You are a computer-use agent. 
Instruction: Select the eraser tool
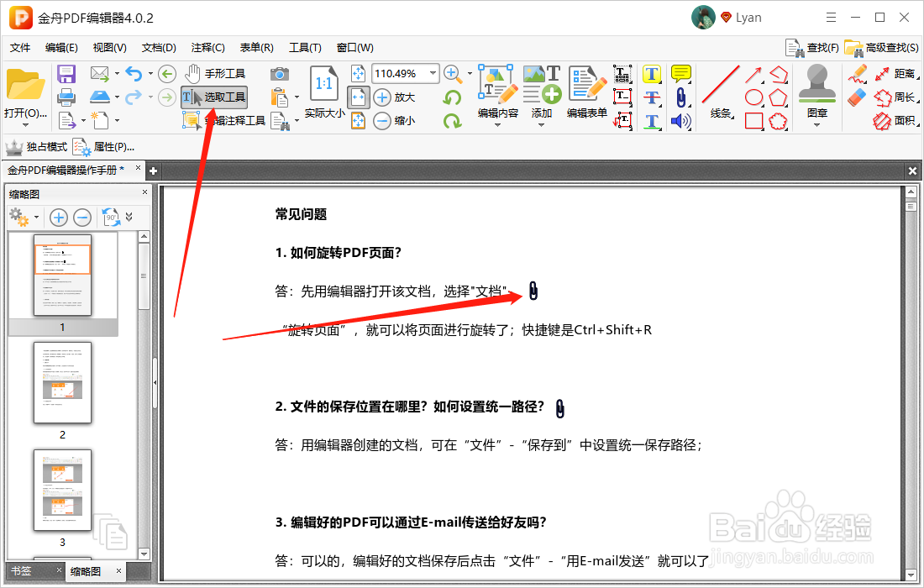(x=858, y=97)
